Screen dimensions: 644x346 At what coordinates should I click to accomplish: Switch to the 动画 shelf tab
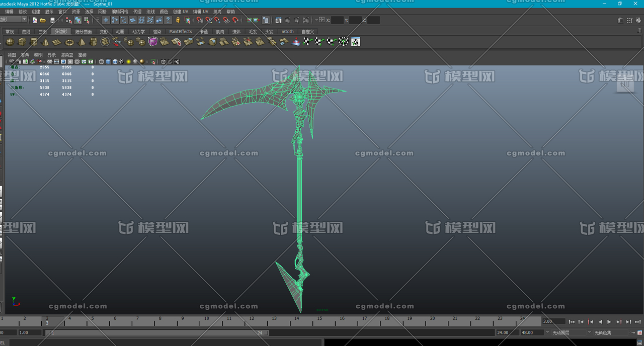click(x=120, y=32)
